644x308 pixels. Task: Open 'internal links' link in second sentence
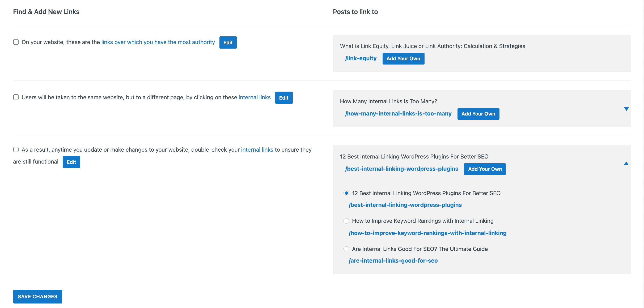pos(255,97)
